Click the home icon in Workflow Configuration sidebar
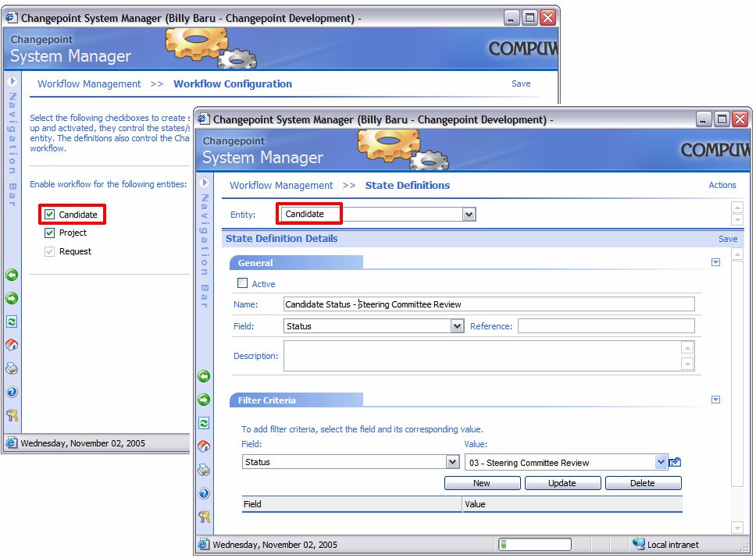Screen dimensions: 756x558 tap(12, 345)
